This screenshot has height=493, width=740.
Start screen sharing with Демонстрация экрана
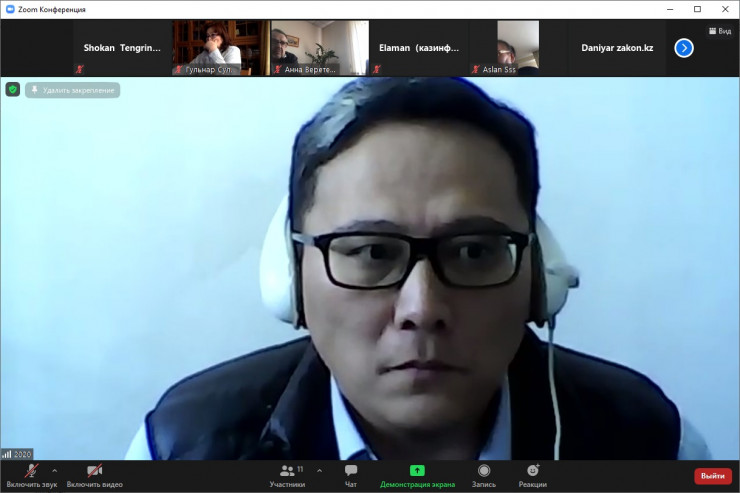pos(417,471)
